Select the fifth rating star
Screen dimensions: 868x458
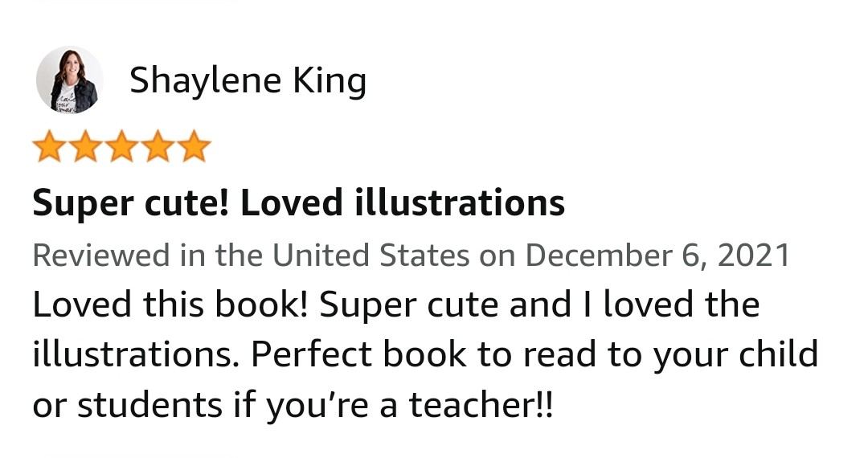(x=194, y=149)
